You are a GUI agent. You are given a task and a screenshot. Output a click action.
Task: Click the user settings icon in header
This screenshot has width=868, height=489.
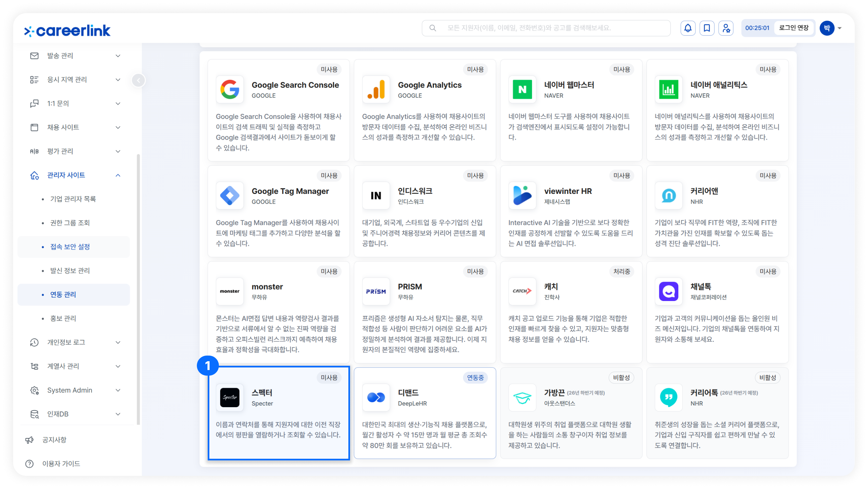[726, 28]
